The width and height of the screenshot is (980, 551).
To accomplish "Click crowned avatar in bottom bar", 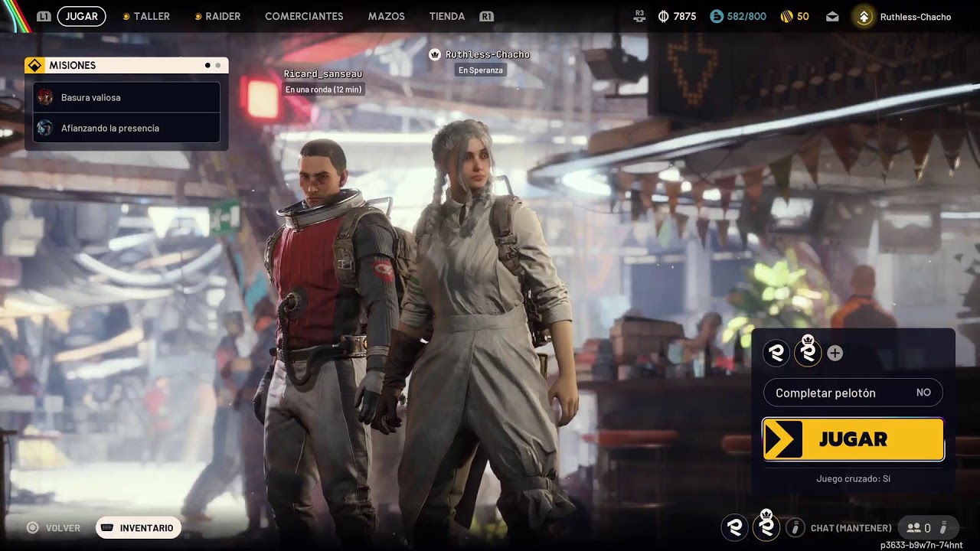I will pos(766,525).
